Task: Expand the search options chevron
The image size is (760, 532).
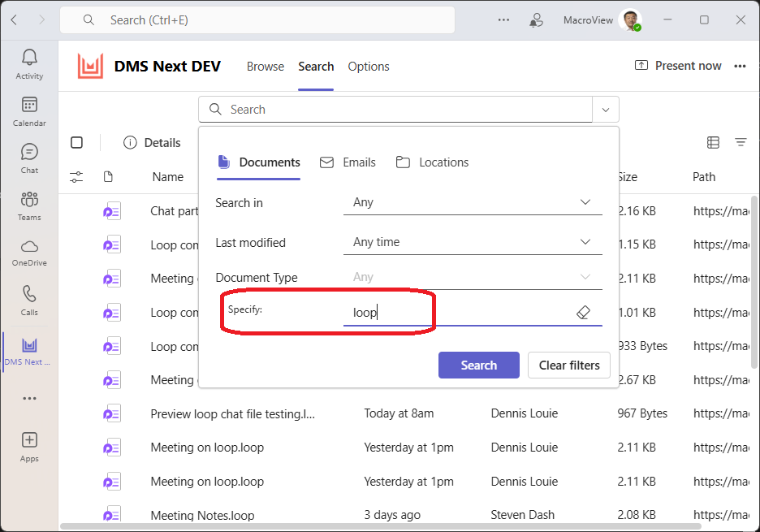Action: click(606, 110)
